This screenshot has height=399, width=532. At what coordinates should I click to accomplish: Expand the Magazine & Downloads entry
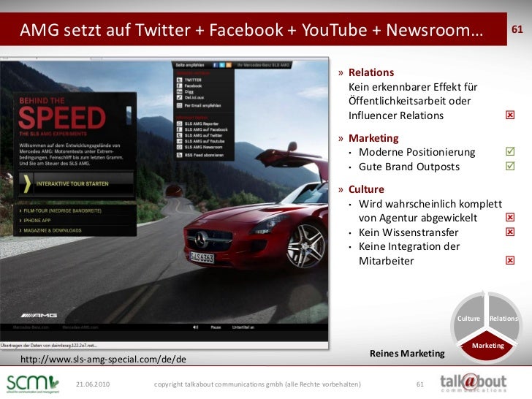click(50, 230)
